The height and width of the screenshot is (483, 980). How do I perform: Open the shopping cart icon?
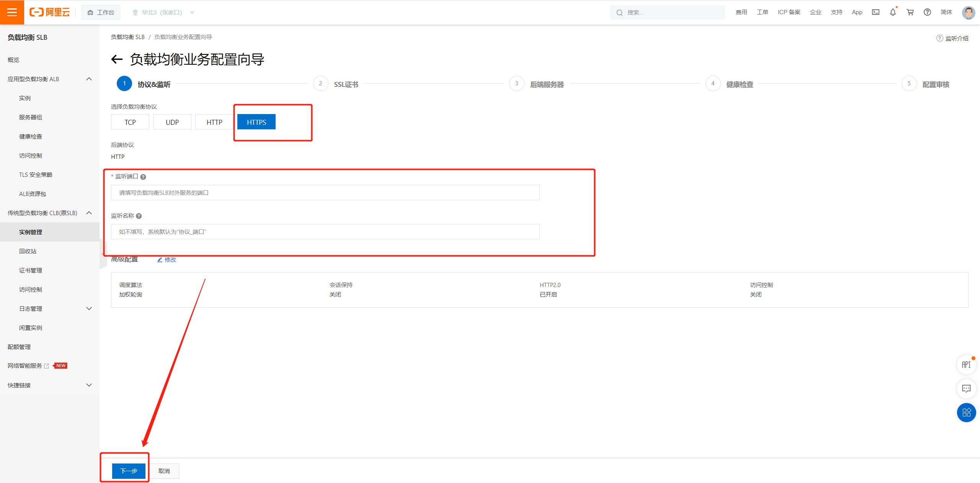(910, 12)
